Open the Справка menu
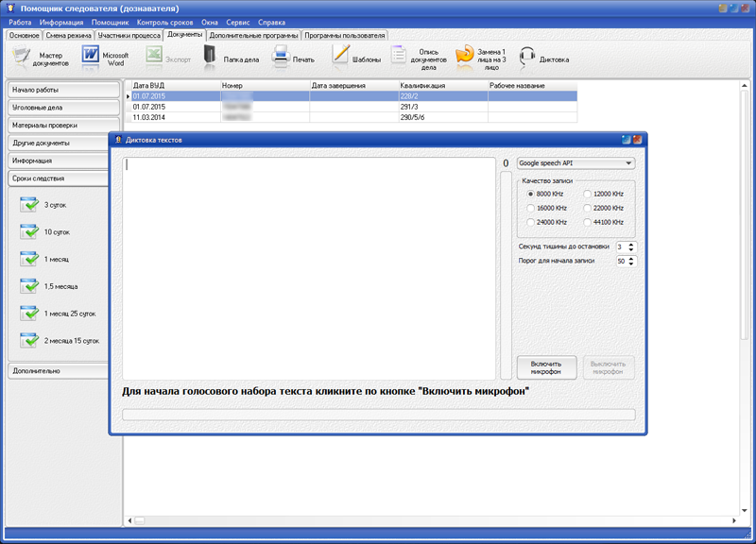Screen dimensions: 756x544 271,22
